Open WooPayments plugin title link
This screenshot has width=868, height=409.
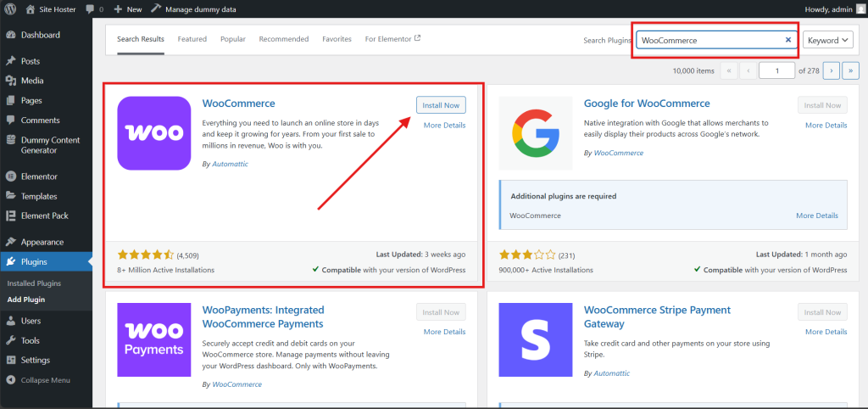tap(264, 317)
